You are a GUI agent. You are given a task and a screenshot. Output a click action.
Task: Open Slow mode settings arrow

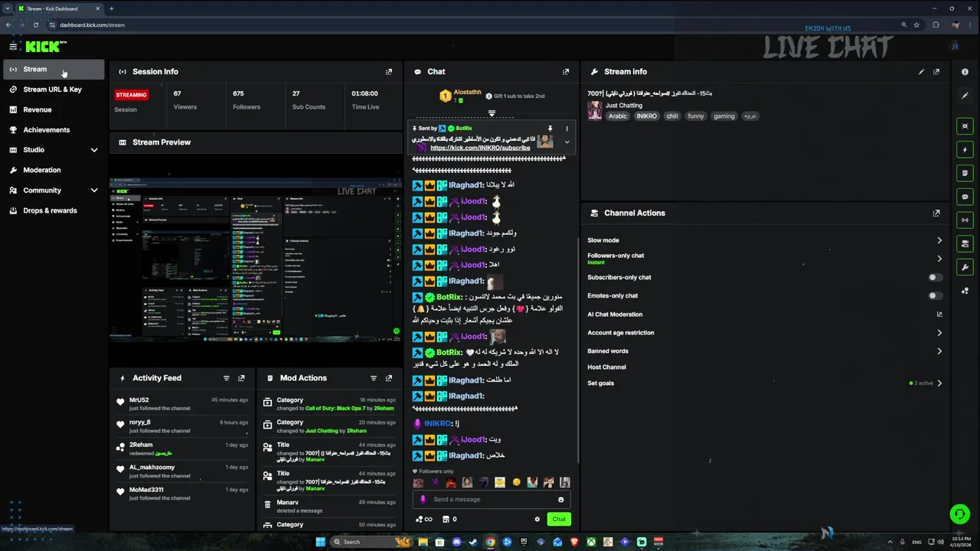tap(939, 240)
